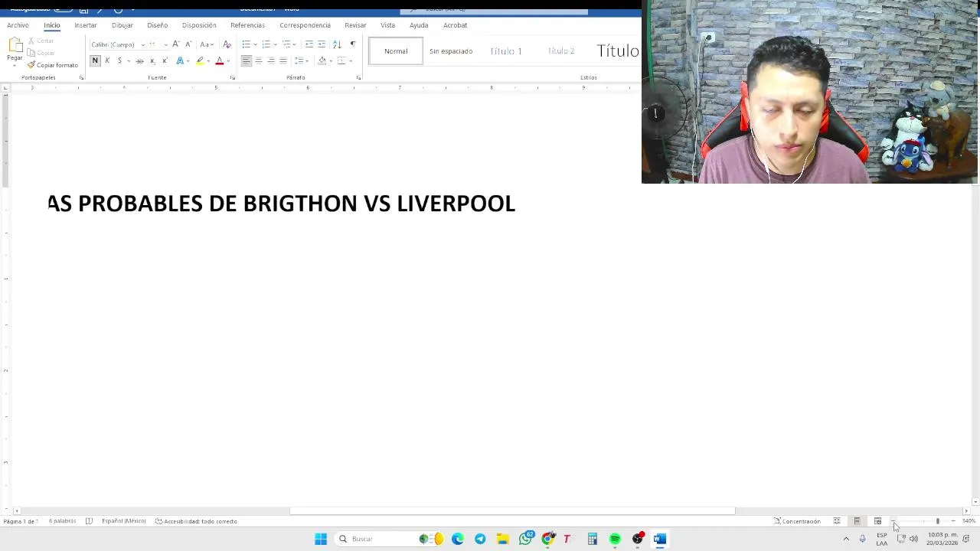Image resolution: width=980 pixels, height=551 pixels.
Task: Apply the Normal style
Action: [396, 51]
